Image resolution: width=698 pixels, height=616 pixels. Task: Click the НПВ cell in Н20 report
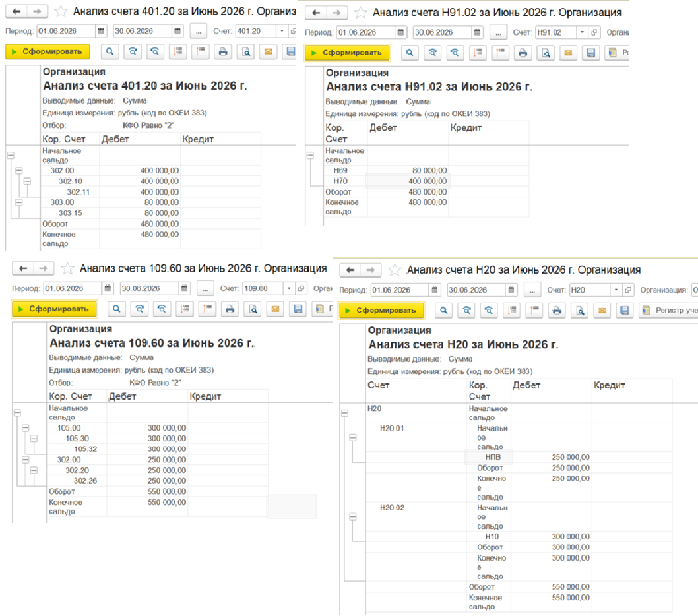(x=489, y=457)
